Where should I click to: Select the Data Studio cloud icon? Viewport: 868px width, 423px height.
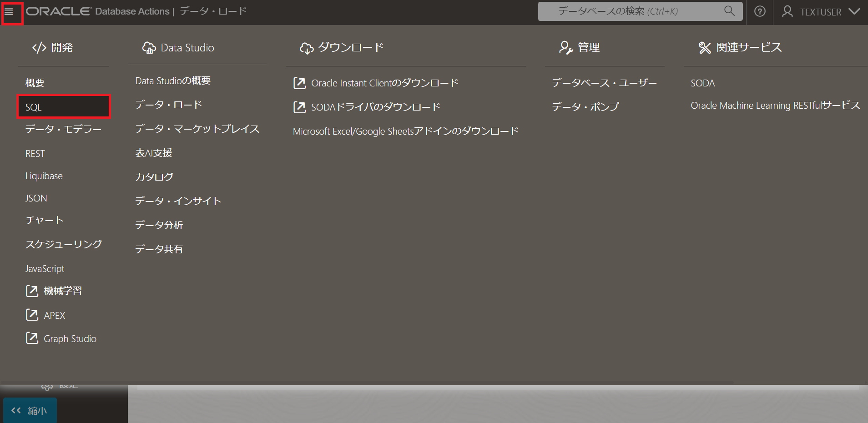(149, 47)
